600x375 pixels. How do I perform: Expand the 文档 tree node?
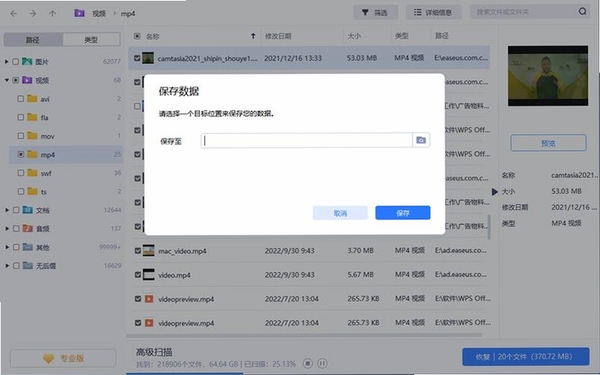click(7, 210)
